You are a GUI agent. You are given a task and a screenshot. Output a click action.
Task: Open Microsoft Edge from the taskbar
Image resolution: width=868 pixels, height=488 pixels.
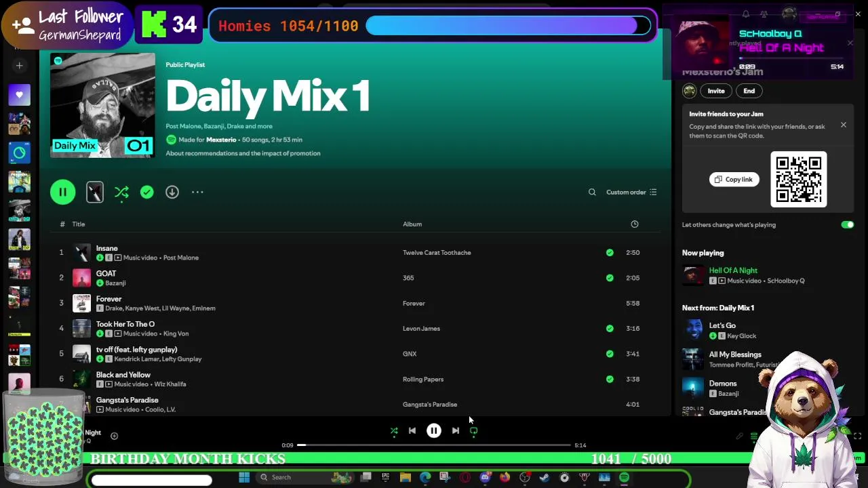coord(425,478)
